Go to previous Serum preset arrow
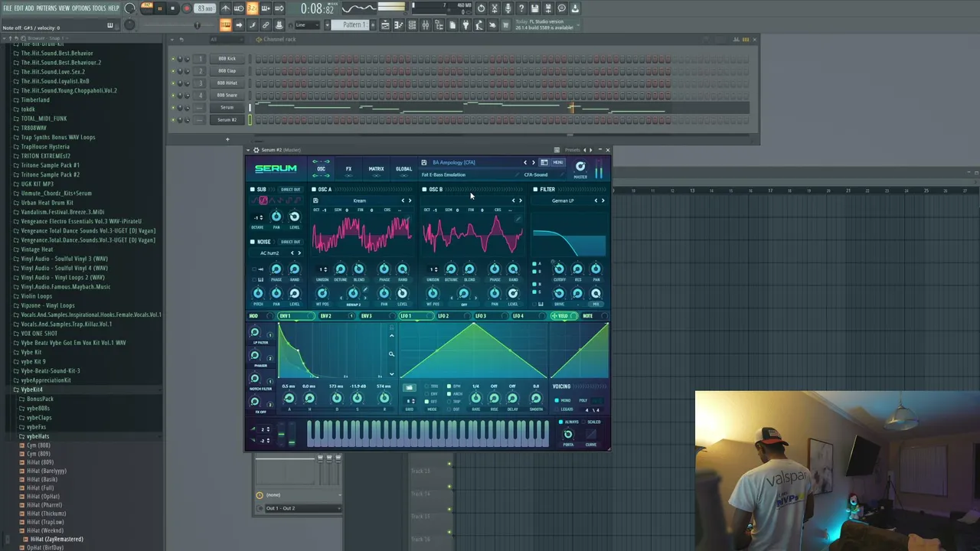Screen dimensions: 980x551 [525, 162]
